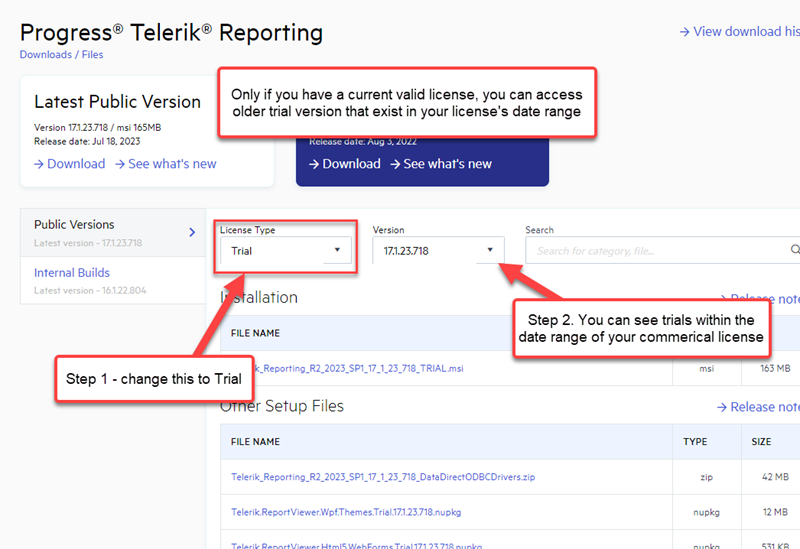Viewport: 800px width, 549px height.
Task: Click the Files breadcrumb link
Action: [x=91, y=55]
